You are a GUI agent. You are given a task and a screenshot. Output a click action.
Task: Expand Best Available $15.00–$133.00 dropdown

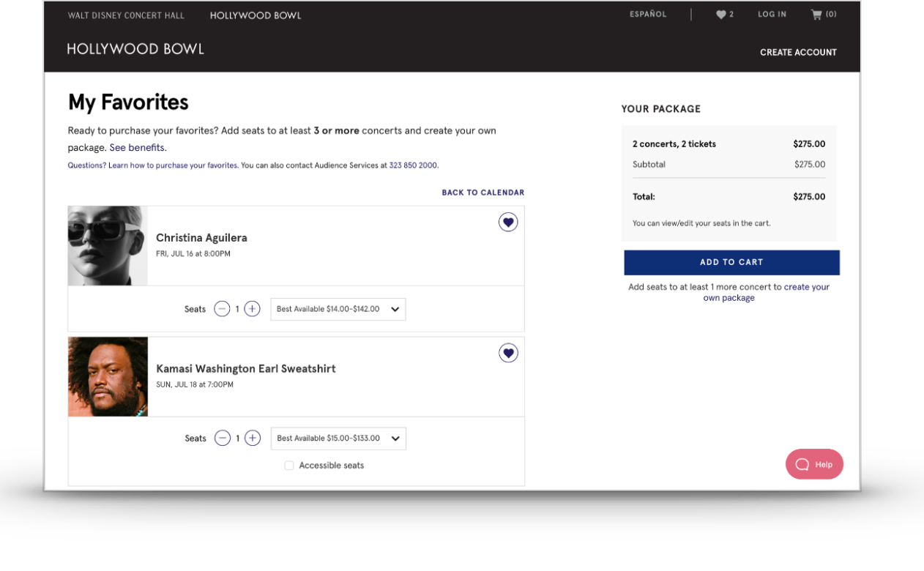pyautogui.click(x=338, y=438)
